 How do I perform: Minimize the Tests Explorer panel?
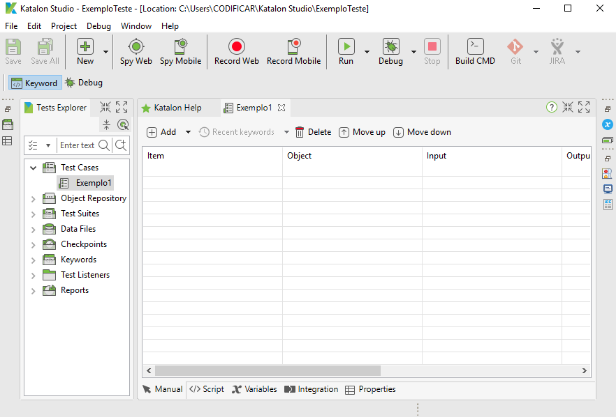click(105, 107)
